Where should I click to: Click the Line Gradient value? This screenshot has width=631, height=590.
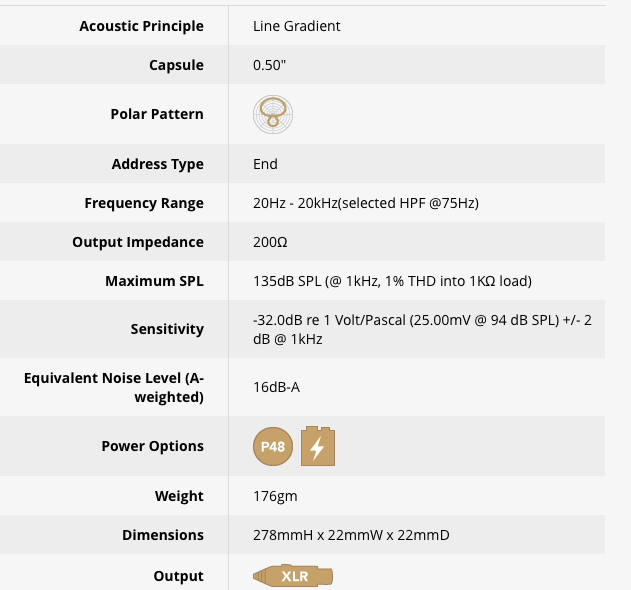click(x=297, y=26)
